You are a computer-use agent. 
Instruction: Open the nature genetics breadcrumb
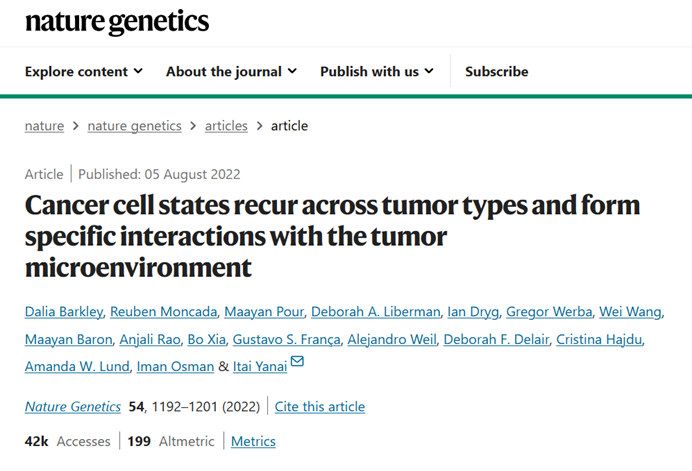(x=134, y=126)
